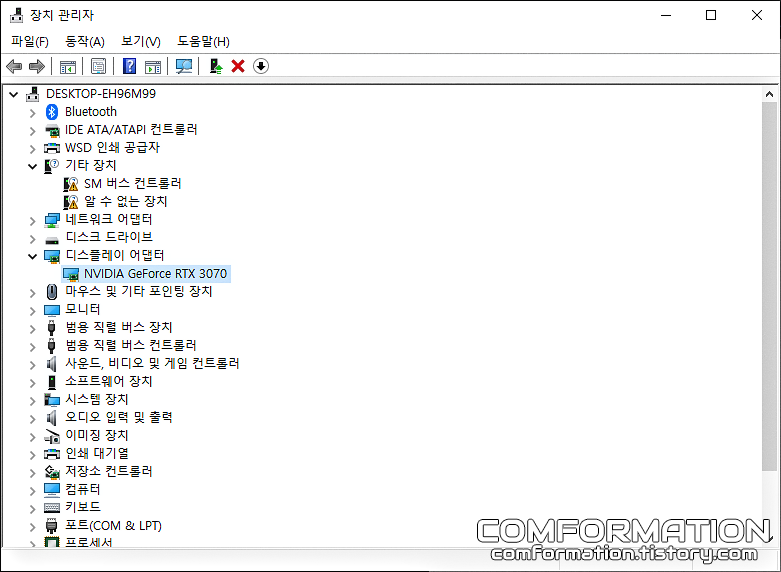Expand the 오디오 입력 및 출력 category

click(x=33, y=419)
